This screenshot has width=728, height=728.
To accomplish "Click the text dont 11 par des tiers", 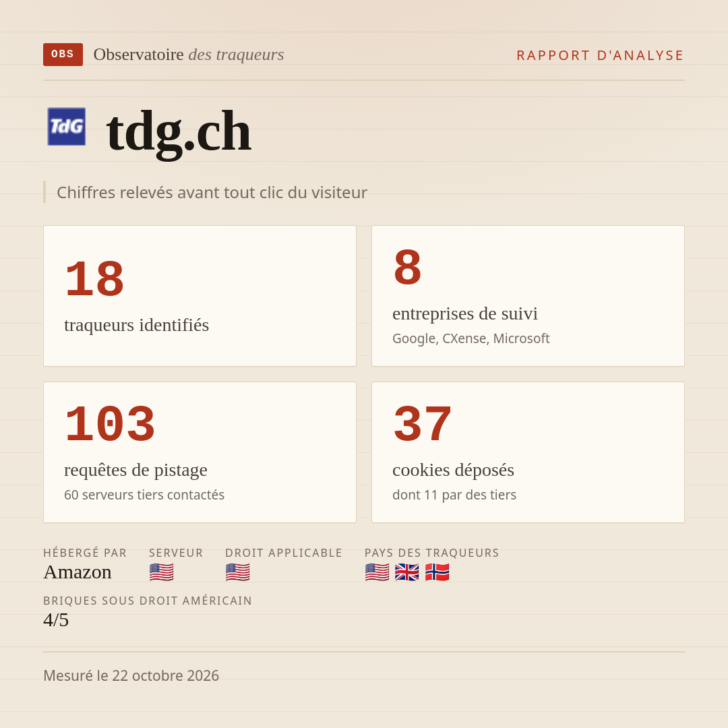I will point(454,495).
